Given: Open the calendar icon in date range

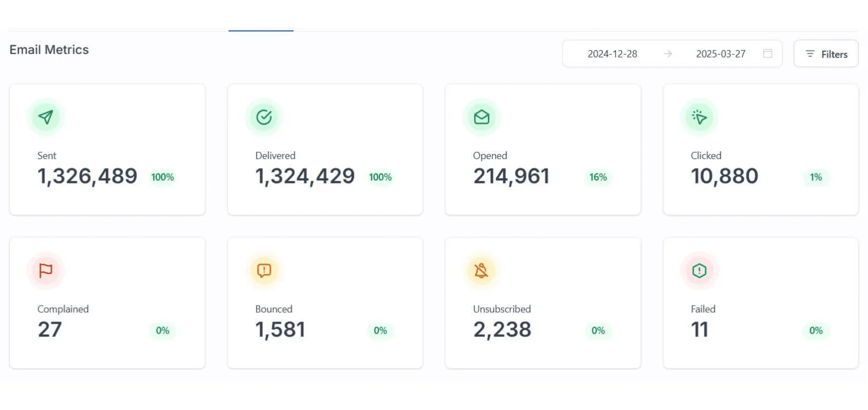Looking at the screenshot, I should pyautogui.click(x=768, y=54).
